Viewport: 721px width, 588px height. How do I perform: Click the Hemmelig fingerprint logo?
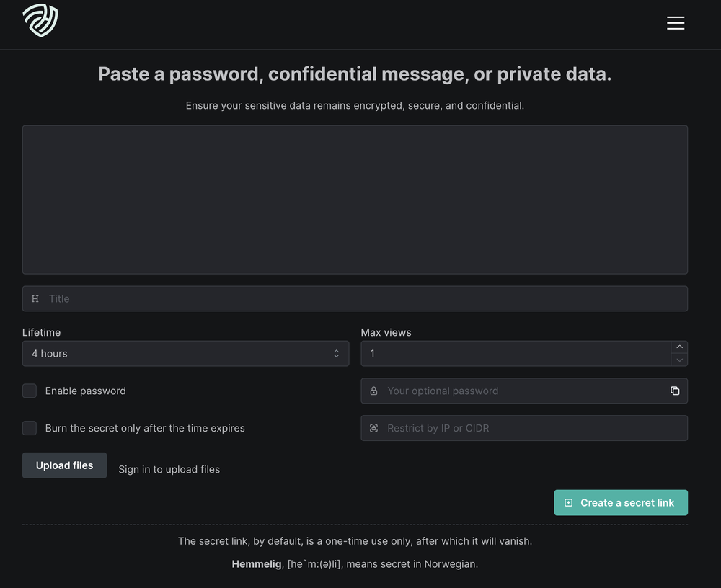(x=40, y=20)
